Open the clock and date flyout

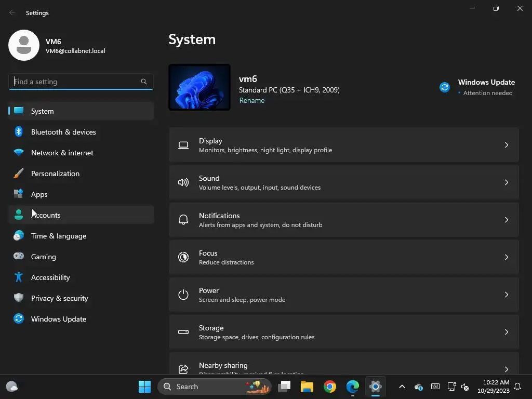pos(494,387)
